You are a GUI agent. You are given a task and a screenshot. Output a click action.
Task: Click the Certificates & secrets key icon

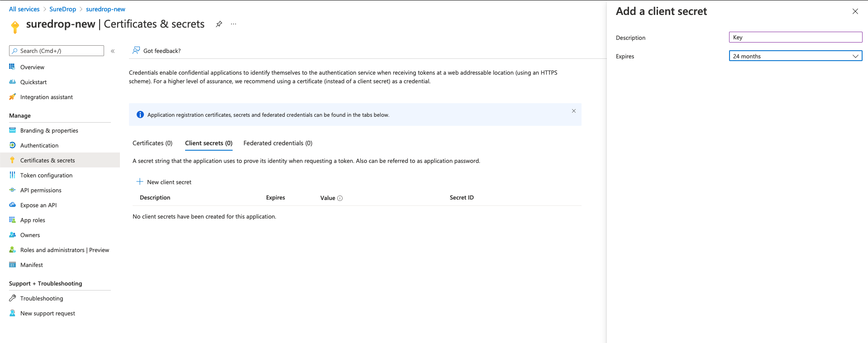tap(12, 160)
